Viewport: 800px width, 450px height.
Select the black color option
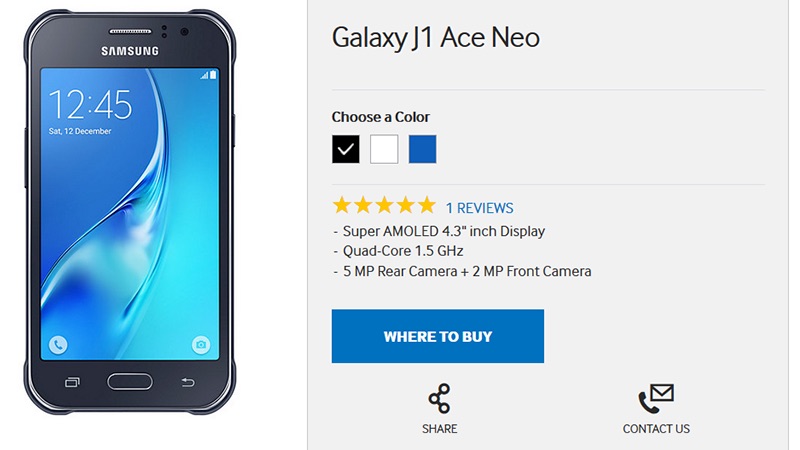(346, 149)
